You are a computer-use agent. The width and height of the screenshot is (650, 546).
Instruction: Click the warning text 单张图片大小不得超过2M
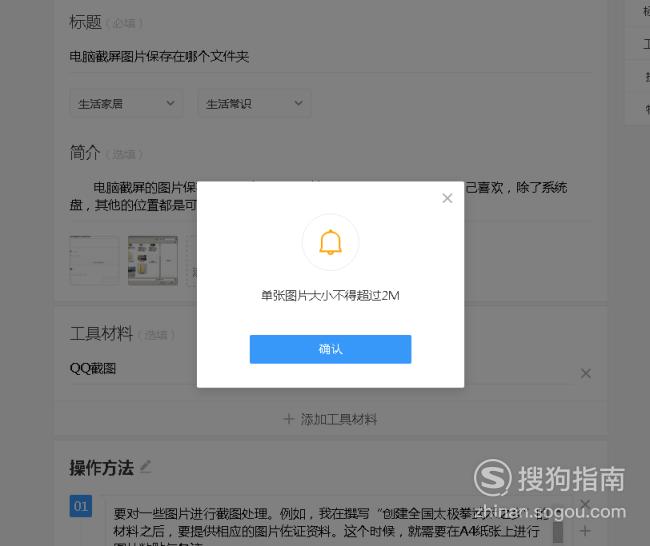coord(330,296)
